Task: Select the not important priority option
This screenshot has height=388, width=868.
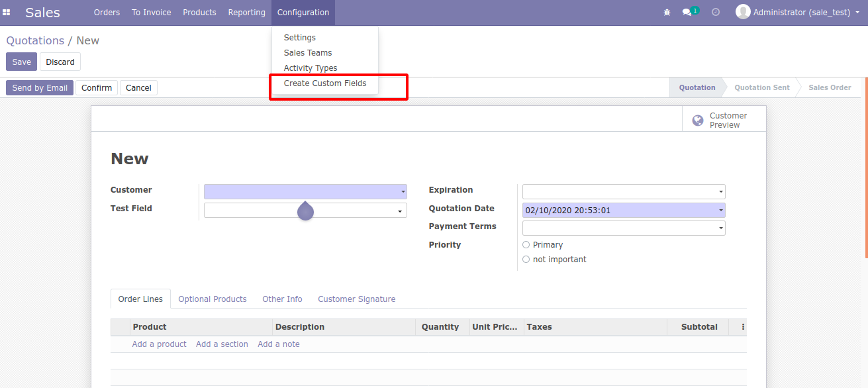Action: point(526,260)
